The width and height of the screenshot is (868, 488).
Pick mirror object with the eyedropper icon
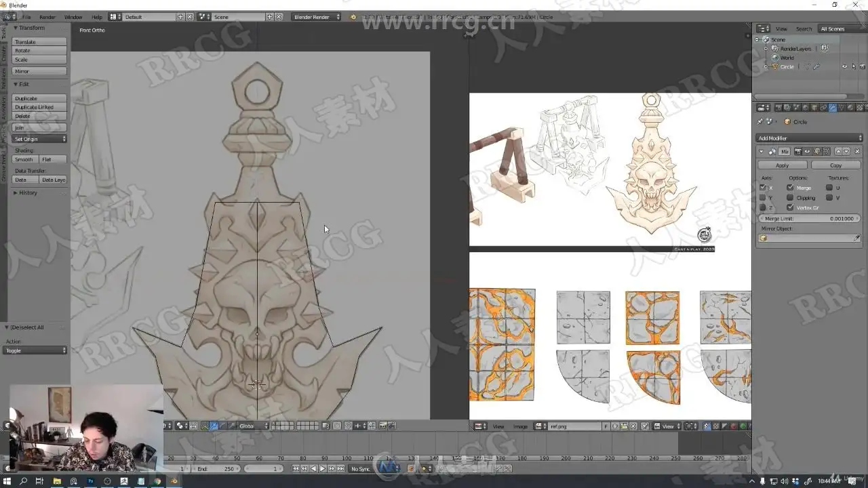click(856, 238)
